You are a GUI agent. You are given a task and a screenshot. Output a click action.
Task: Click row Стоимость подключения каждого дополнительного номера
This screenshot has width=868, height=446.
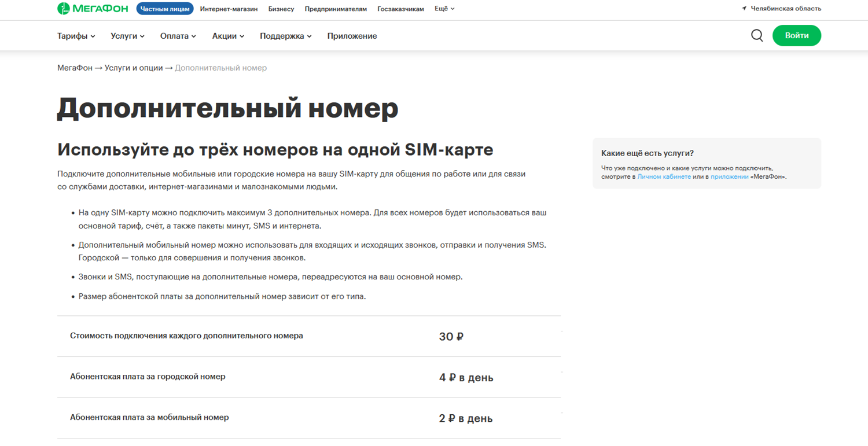(x=309, y=336)
